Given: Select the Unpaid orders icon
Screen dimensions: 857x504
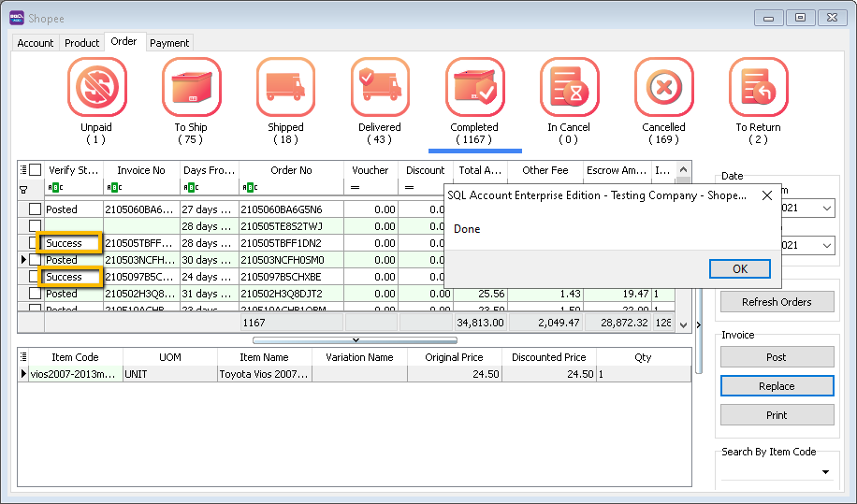Looking at the screenshot, I should point(96,88).
